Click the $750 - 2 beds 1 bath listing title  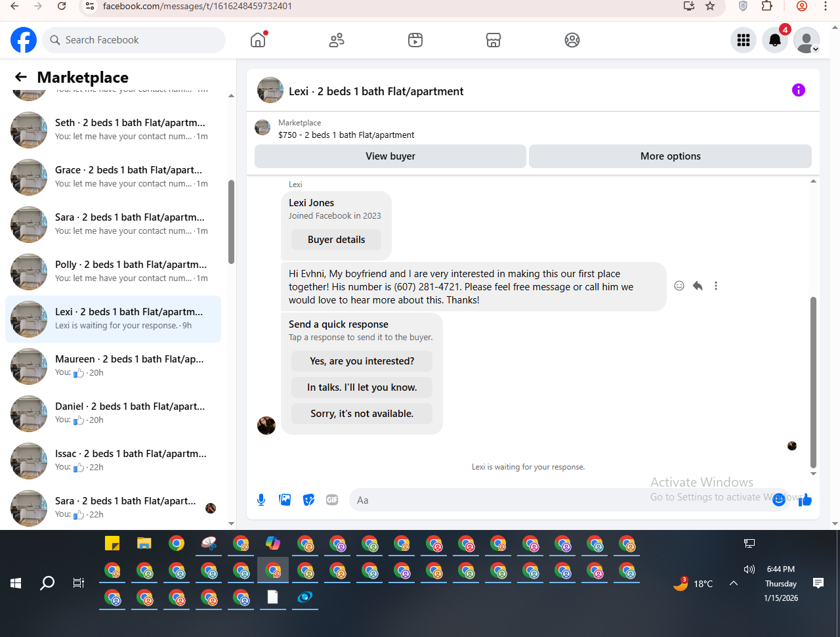coord(346,135)
